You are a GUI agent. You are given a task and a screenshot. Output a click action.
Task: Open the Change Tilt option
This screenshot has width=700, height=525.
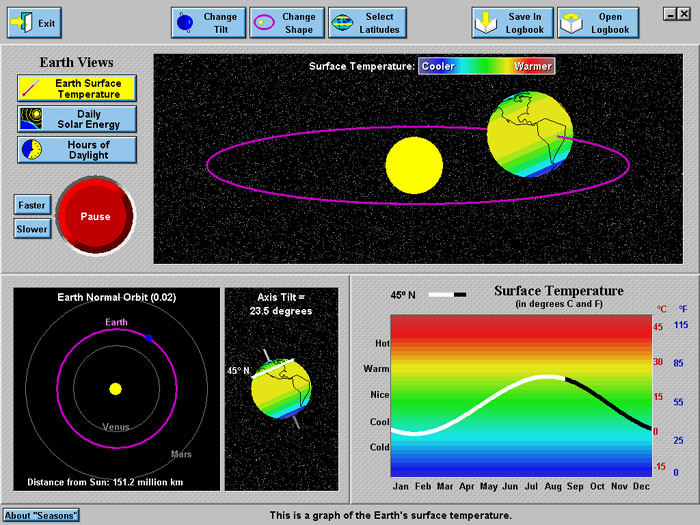[208, 23]
